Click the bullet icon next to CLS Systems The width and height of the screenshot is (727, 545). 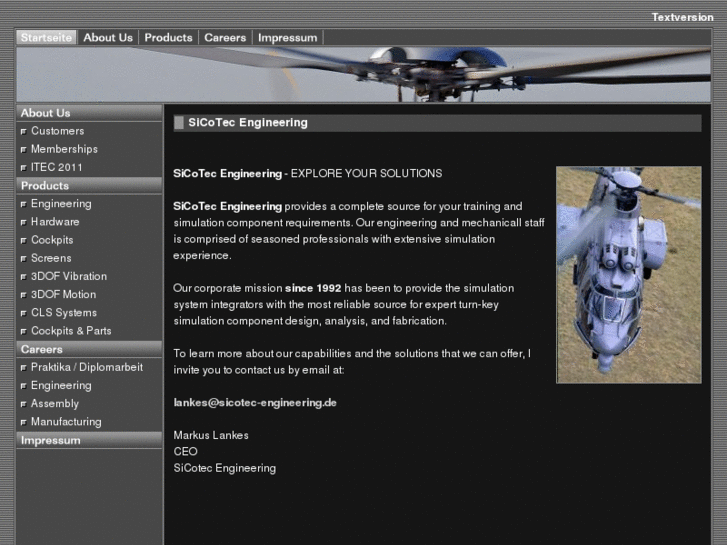(24, 314)
